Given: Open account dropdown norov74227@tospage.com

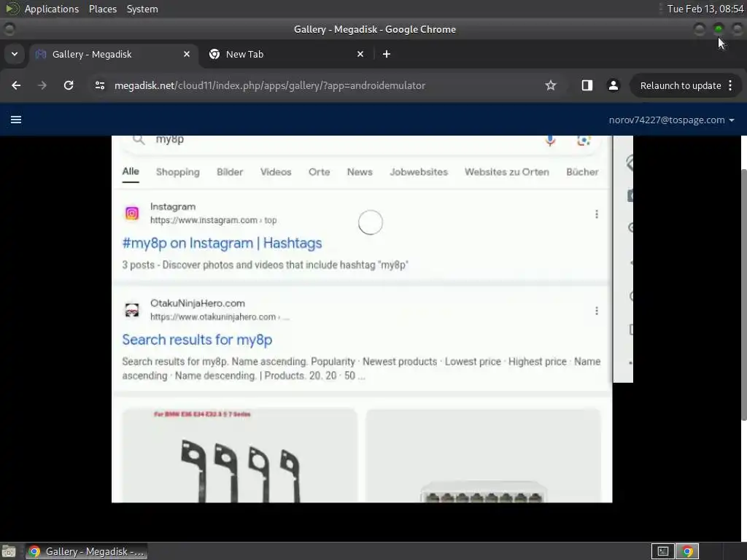Looking at the screenshot, I should (x=671, y=120).
